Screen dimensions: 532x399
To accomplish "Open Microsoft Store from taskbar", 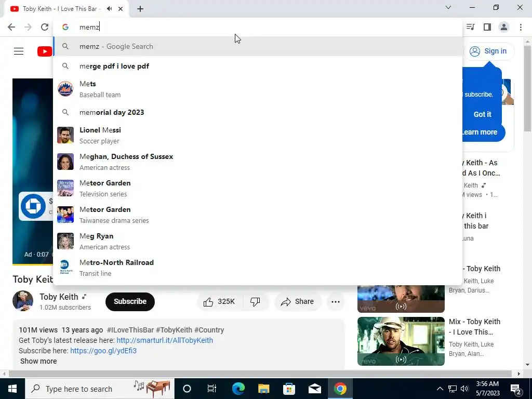I will [x=289, y=389].
